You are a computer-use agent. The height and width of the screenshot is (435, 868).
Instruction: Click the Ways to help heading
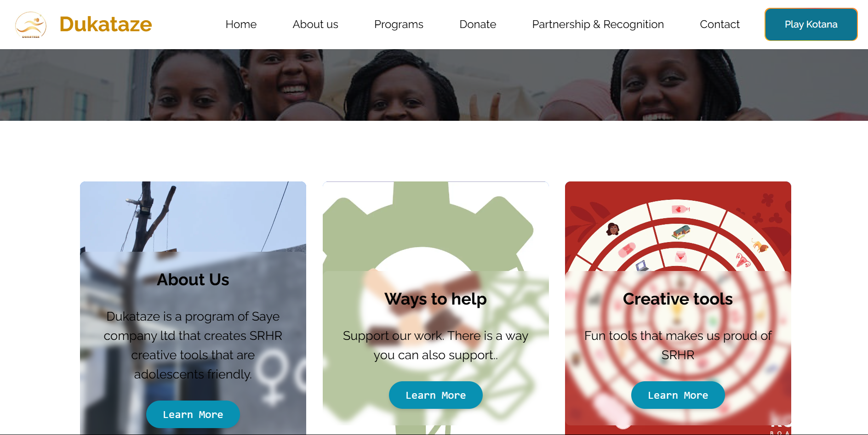(436, 299)
